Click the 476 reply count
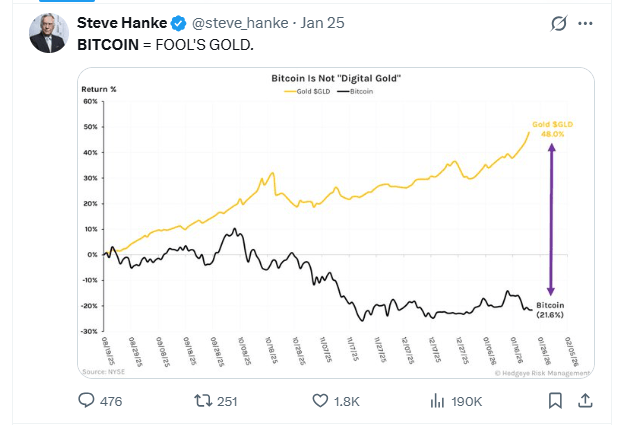 tap(111, 401)
